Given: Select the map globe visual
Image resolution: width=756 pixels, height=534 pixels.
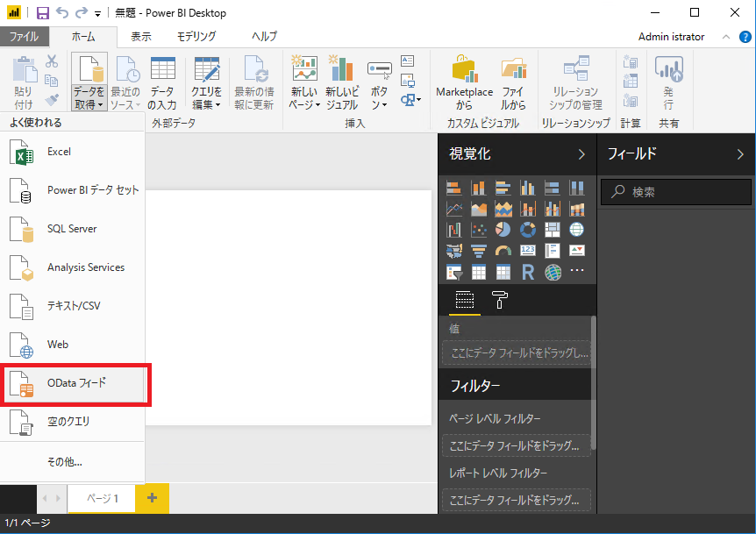Looking at the screenshot, I should [x=577, y=230].
